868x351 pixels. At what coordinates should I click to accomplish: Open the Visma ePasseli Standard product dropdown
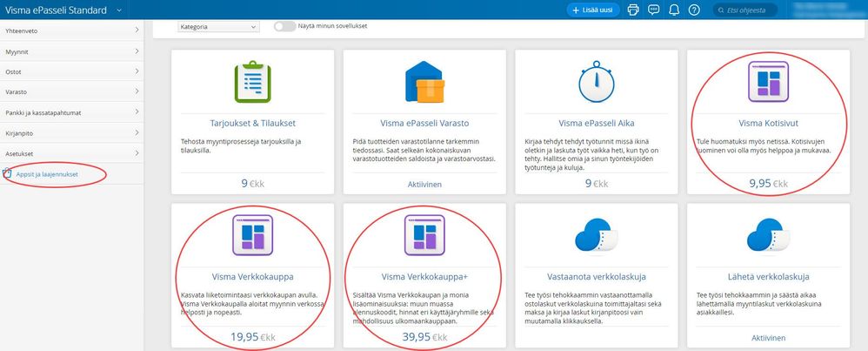click(119, 10)
